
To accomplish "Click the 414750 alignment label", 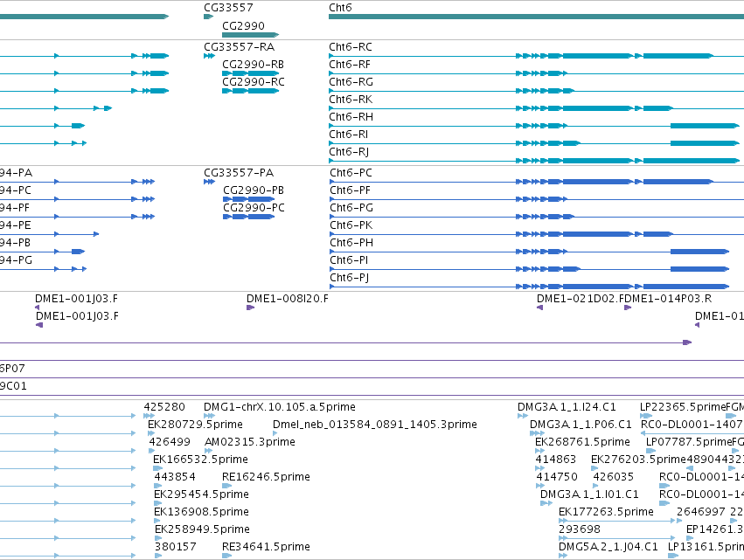I will [557, 476].
